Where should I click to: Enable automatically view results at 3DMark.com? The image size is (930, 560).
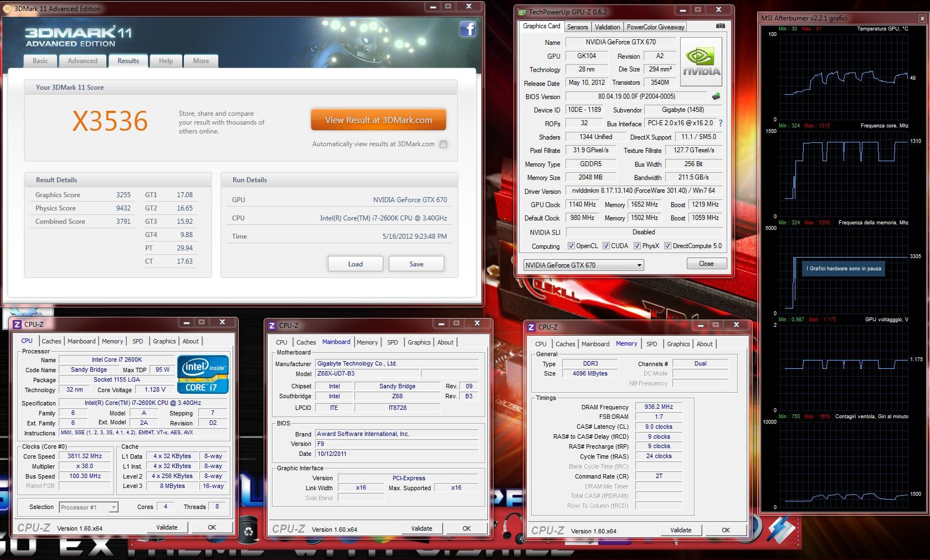click(x=443, y=145)
